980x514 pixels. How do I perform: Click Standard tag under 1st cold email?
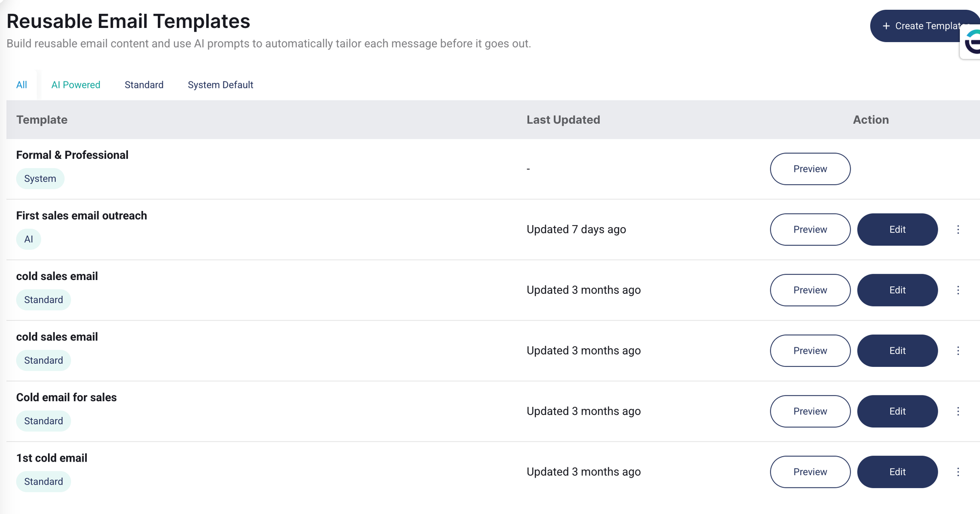point(44,482)
